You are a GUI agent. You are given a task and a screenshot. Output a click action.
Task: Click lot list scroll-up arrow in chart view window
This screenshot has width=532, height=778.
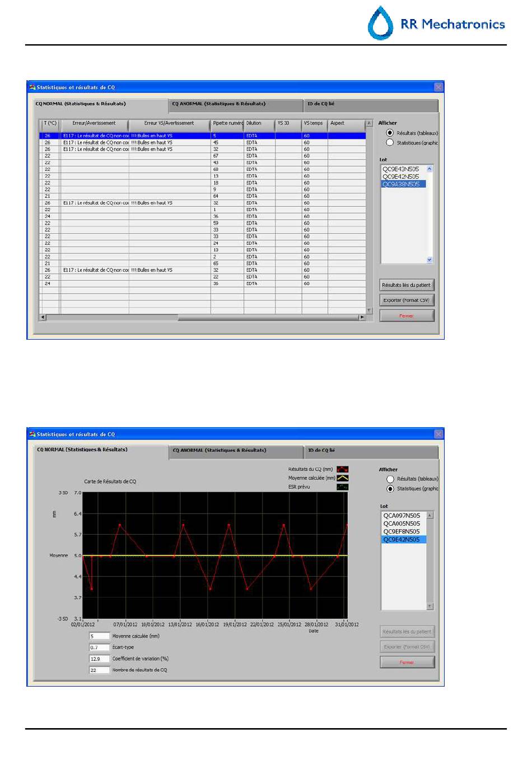click(x=430, y=515)
